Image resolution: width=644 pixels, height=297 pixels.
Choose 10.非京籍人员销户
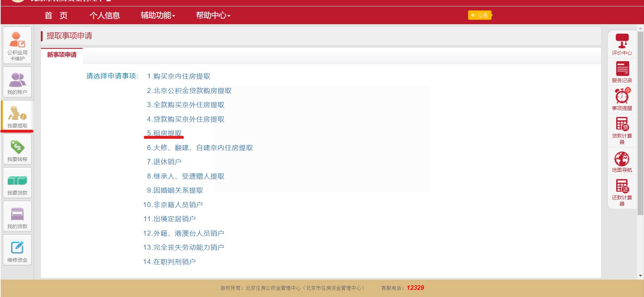(173, 205)
